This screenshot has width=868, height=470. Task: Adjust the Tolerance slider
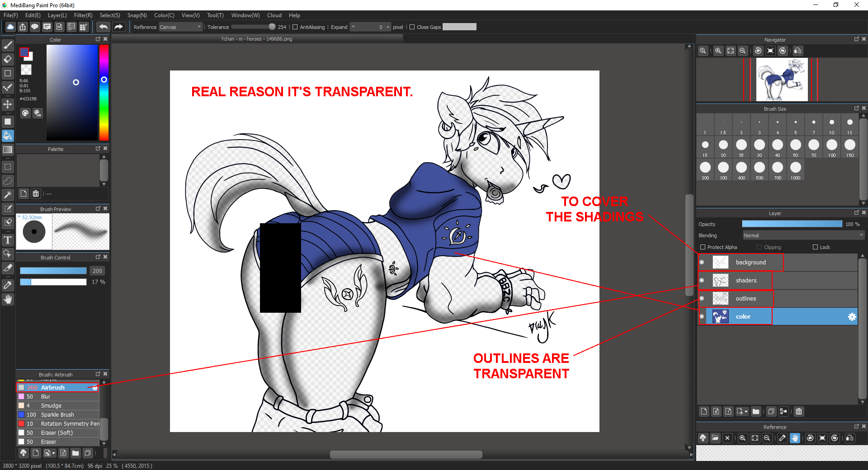point(253,27)
